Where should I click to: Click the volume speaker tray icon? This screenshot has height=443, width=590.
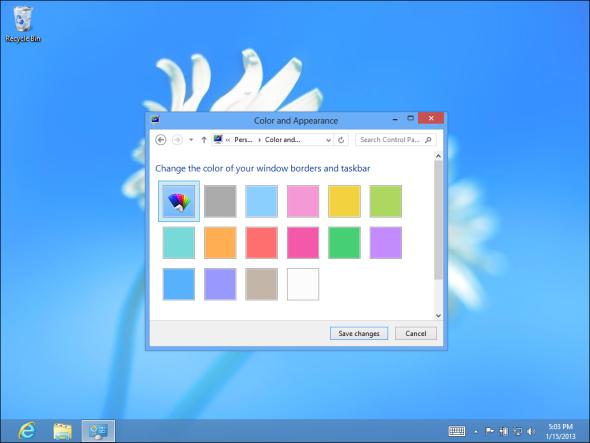[x=531, y=431]
